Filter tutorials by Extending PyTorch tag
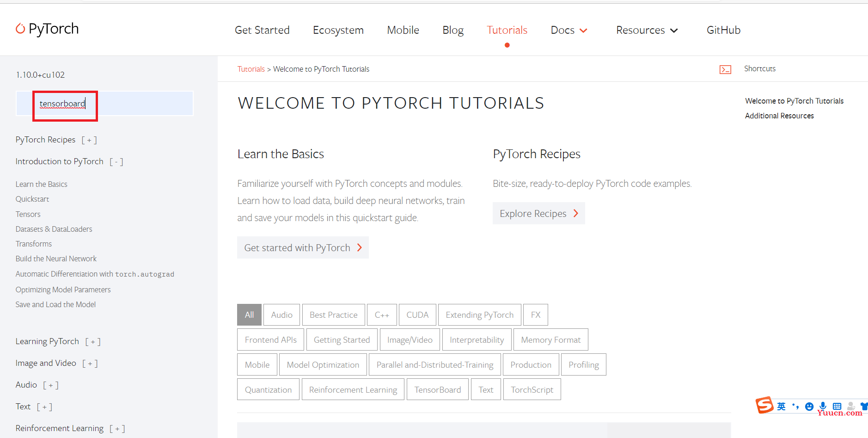 480,315
